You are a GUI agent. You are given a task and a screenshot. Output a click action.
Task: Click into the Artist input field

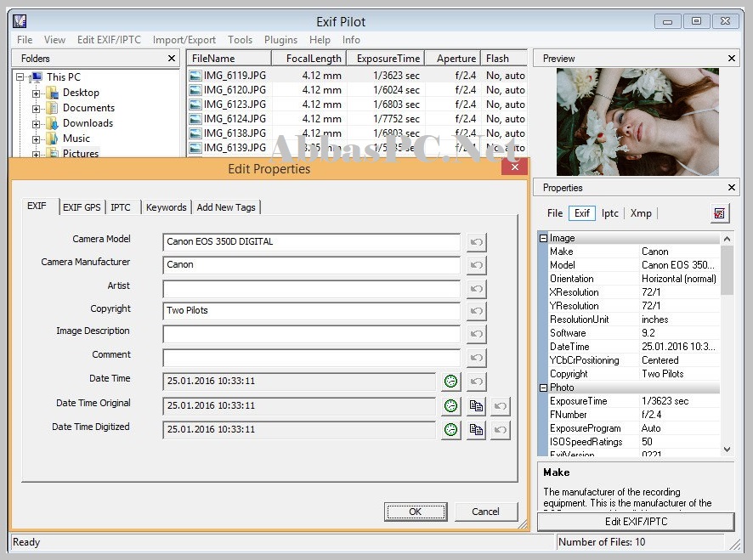tap(311, 289)
